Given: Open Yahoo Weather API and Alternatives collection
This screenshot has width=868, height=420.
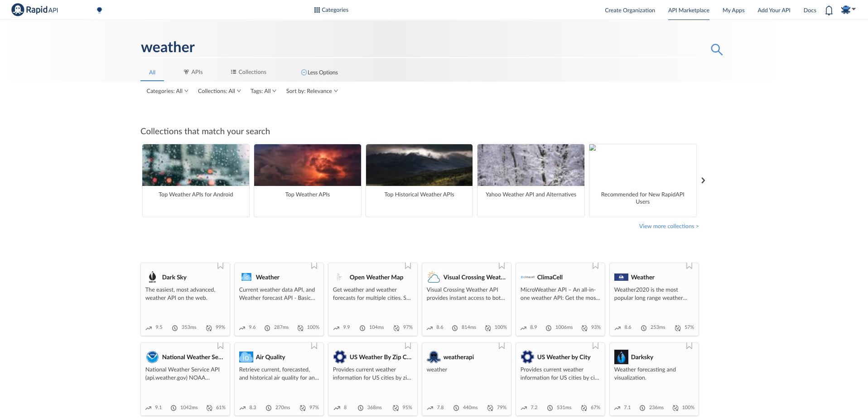Looking at the screenshot, I should coord(531,181).
